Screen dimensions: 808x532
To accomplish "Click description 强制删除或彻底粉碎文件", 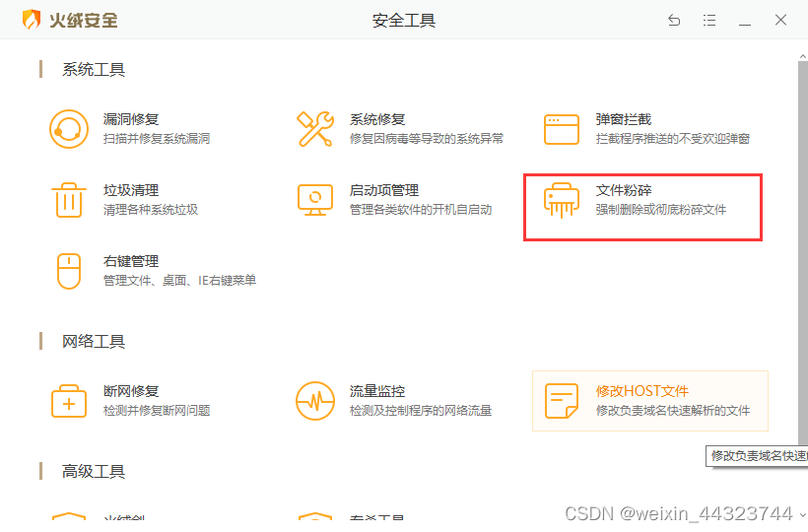I will click(x=660, y=210).
